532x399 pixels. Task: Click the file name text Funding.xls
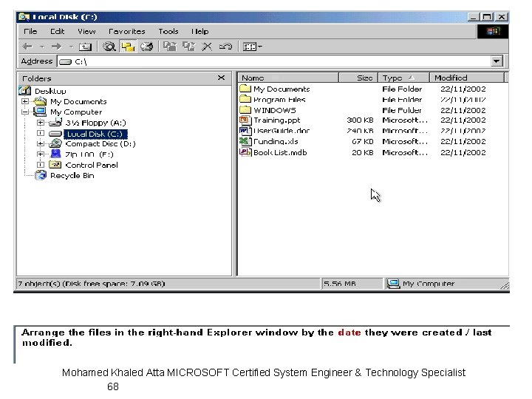[276, 141]
